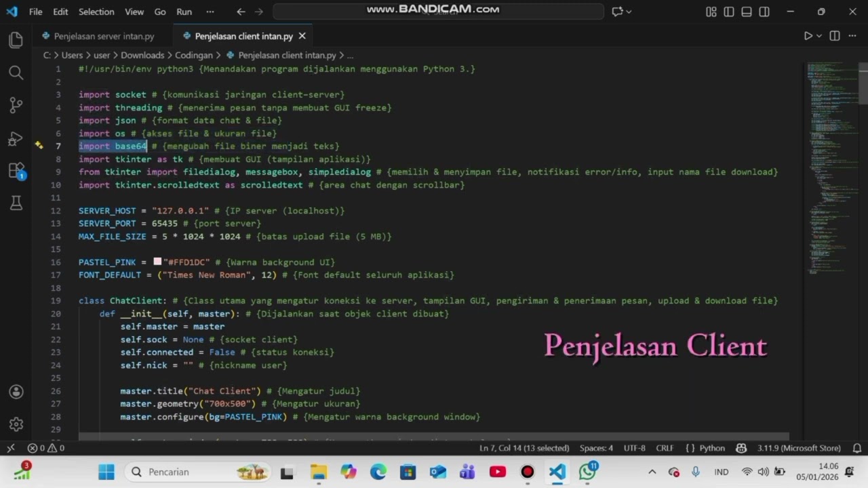Open the View menu
This screenshot has height=488, width=868.
point(134,12)
